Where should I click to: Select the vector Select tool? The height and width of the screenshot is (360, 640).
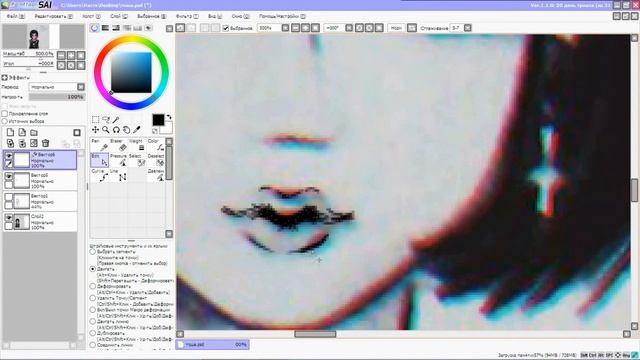137,160
